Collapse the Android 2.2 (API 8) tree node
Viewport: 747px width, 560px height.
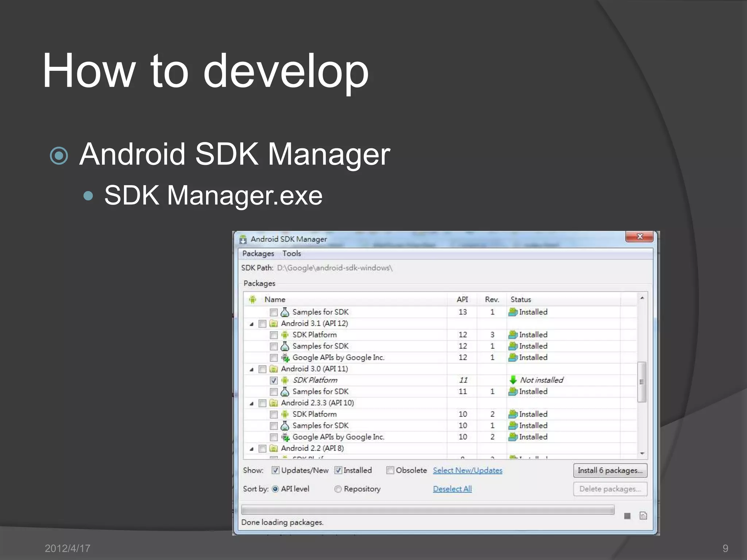click(x=251, y=449)
